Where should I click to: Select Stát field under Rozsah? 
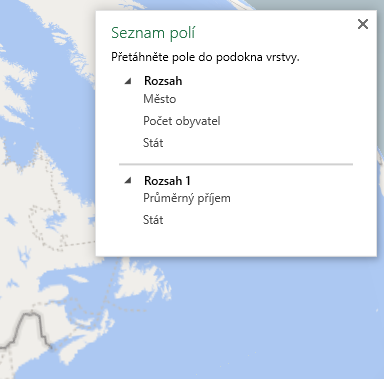click(153, 143)
